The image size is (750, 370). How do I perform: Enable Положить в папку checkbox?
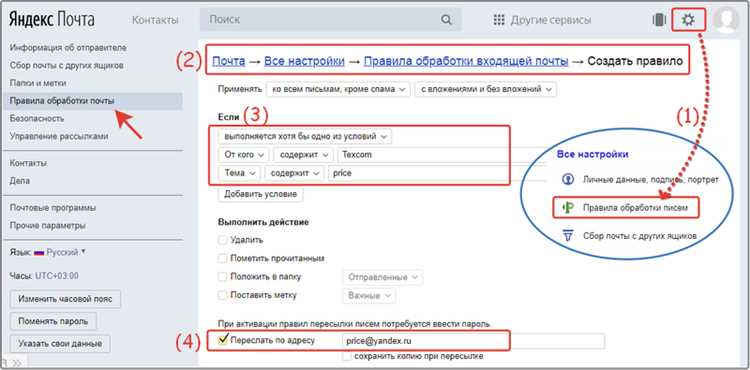point(222,277)
